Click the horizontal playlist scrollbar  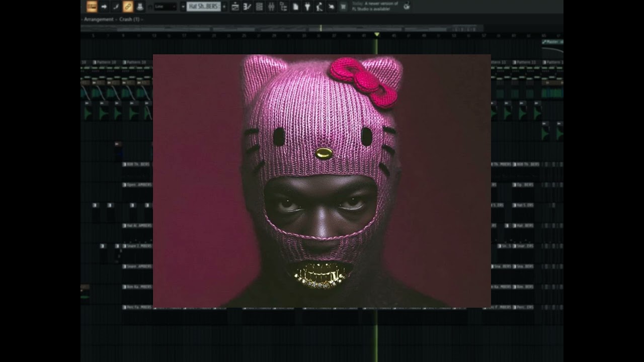click(282, 28)
